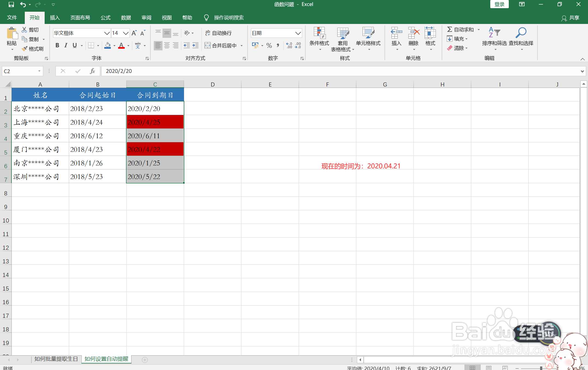
Task: Click the increase font size icon
Action: [134, 33]
